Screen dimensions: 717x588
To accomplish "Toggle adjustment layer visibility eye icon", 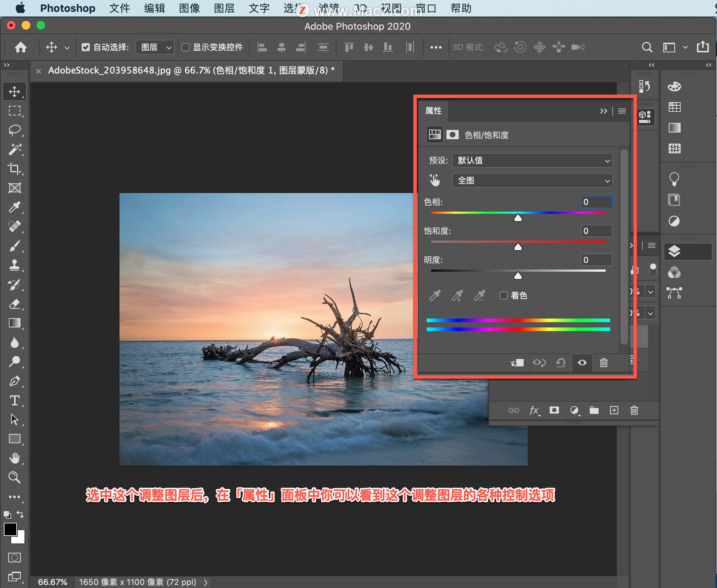I will 582,363.
